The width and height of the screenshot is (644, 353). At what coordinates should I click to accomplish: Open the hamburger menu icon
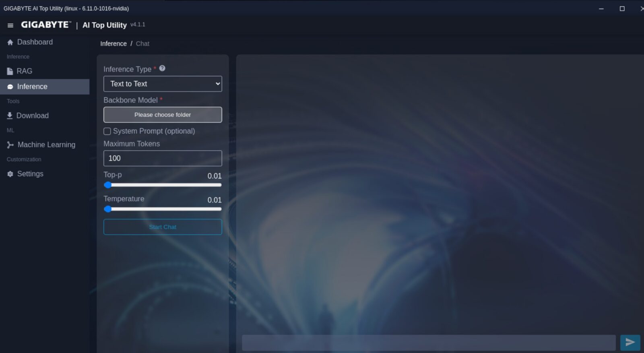pyautogui.click(x=10, y=25)
